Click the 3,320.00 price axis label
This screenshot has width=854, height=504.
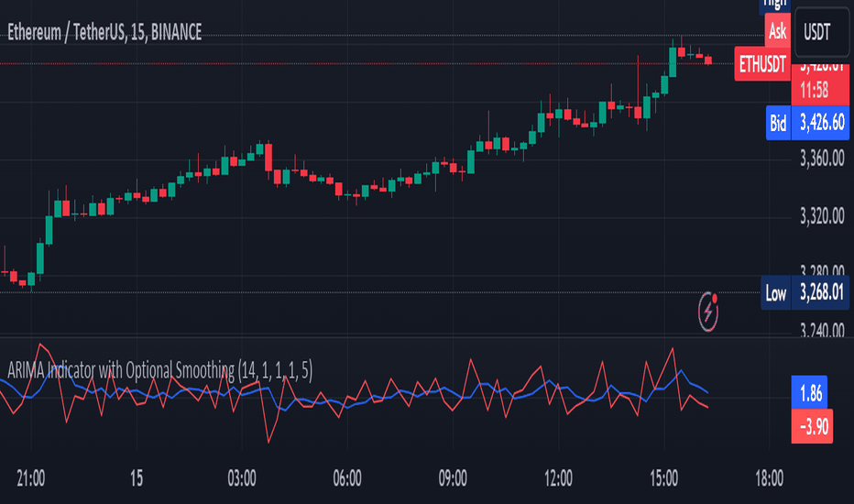(822, 217)
